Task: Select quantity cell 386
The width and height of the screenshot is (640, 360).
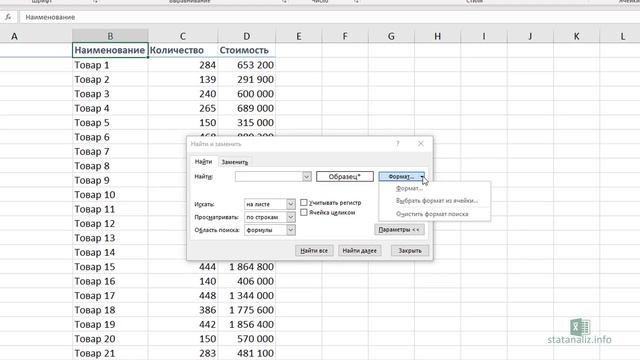Action: coord(183,310)
